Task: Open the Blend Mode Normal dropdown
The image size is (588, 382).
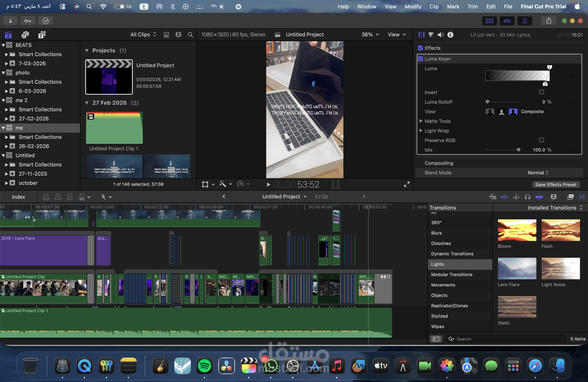Action: coord(538,173)
